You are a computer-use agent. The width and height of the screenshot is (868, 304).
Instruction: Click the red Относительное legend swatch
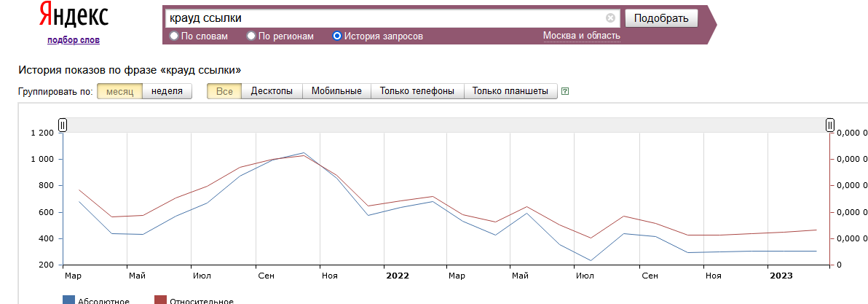click(160, 300)
